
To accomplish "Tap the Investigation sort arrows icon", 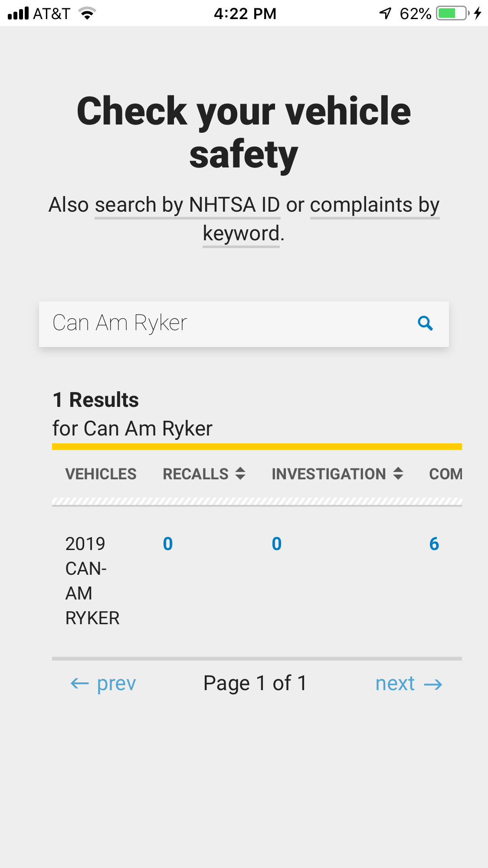I will pos(398,474).
